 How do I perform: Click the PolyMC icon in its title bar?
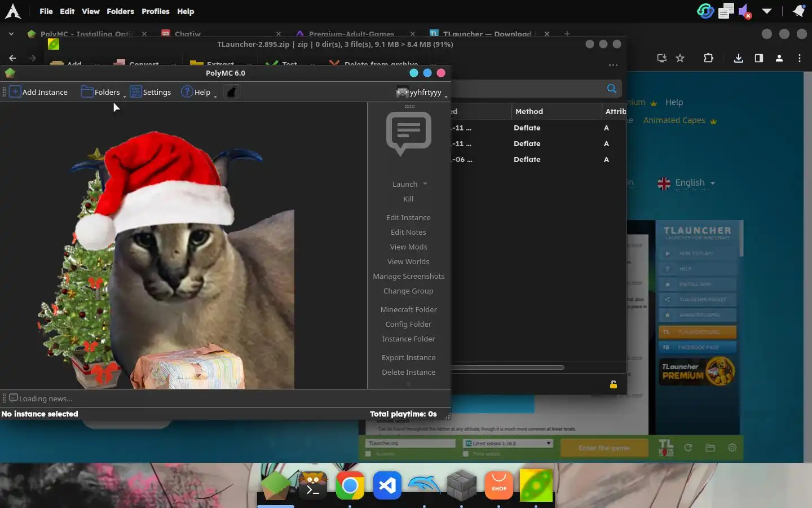[10, 73]
